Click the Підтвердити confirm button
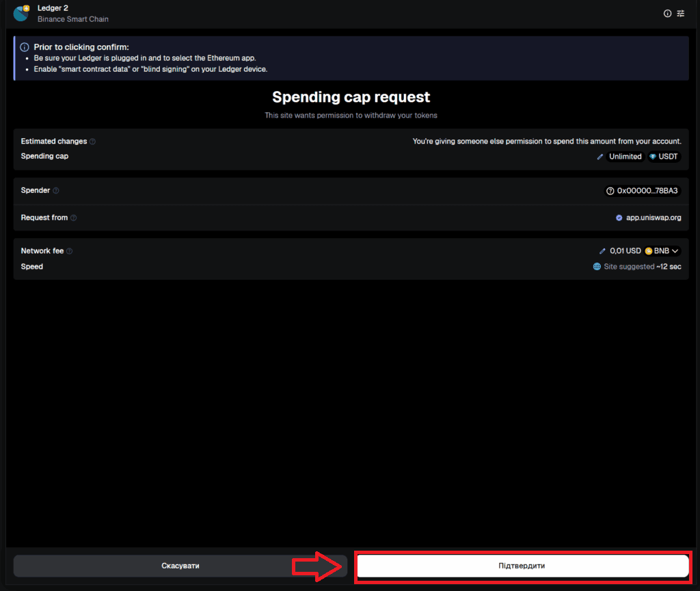The width and height of the screenshot is (700, 591). (522, 566)
